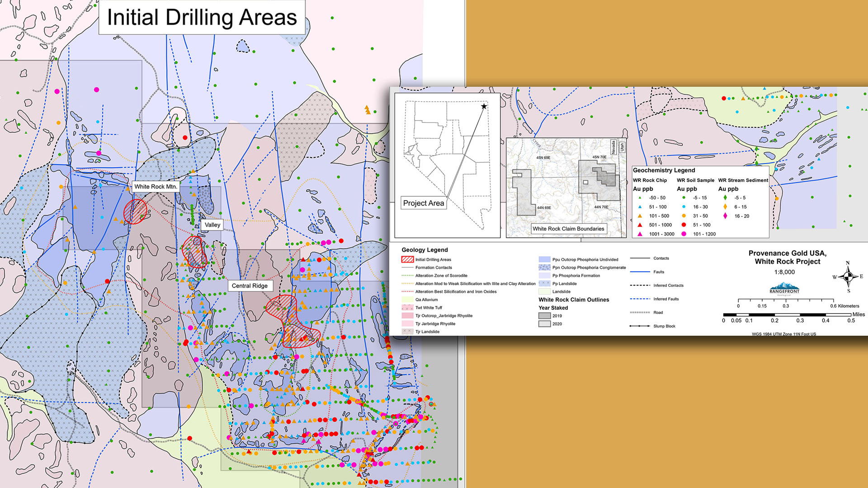Click the black star on Nevada inset map
This screenshot has width=868, height=488.
[x=484, y=107]
